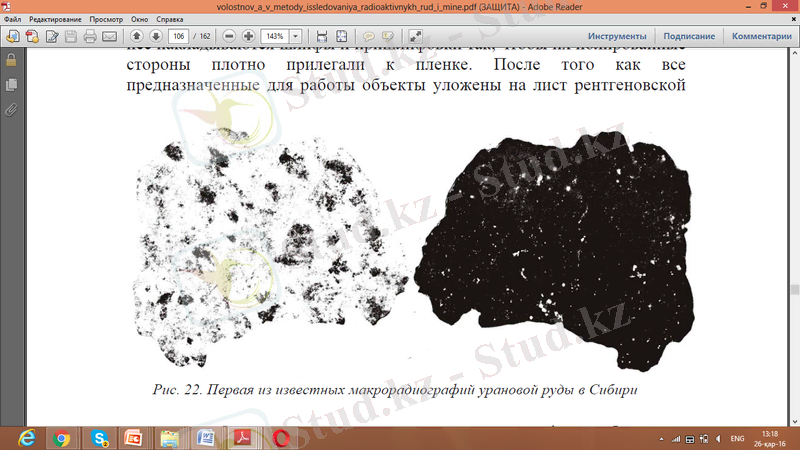Open Internet Explorer from taskbar
The width and height of the screenshot is (800, 450).
click(x=27, y=438)
